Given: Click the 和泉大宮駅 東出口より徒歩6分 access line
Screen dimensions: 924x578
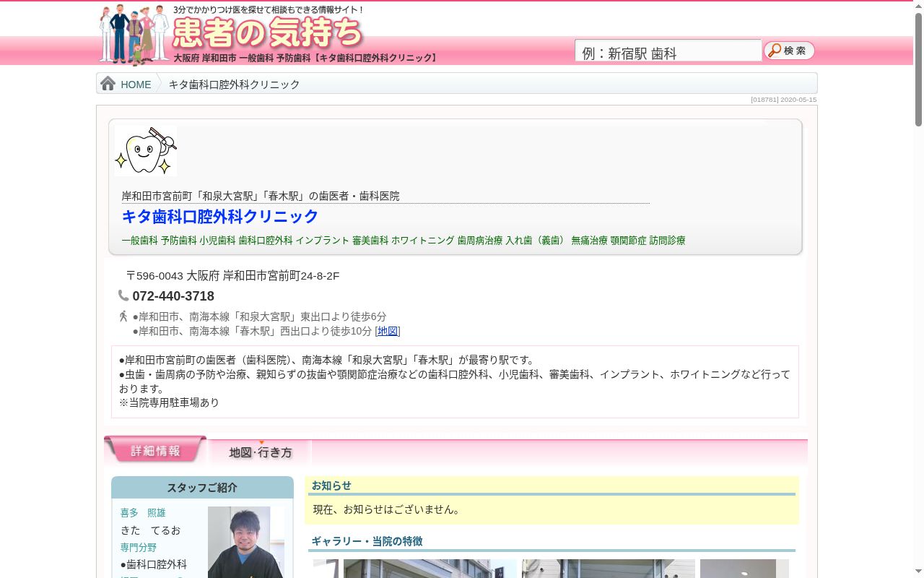Looking at the screenshot, I should [260, 316].
